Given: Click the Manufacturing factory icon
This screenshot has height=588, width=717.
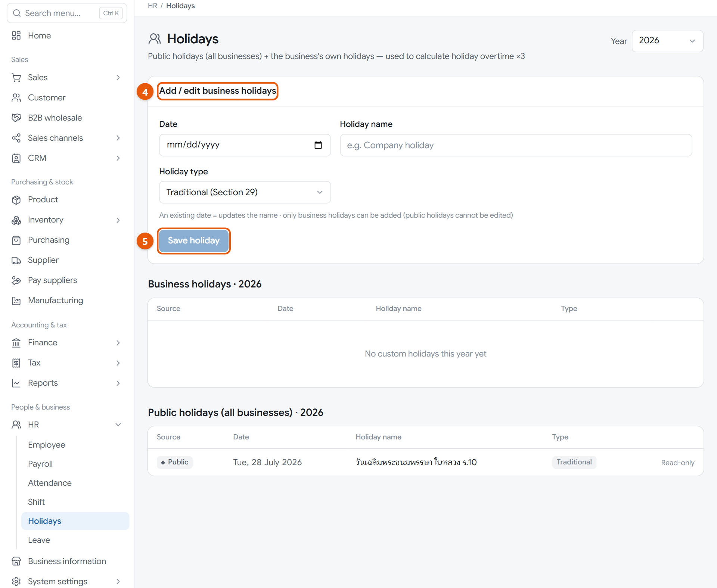Looking at the screenshot, I should (16, 301).
